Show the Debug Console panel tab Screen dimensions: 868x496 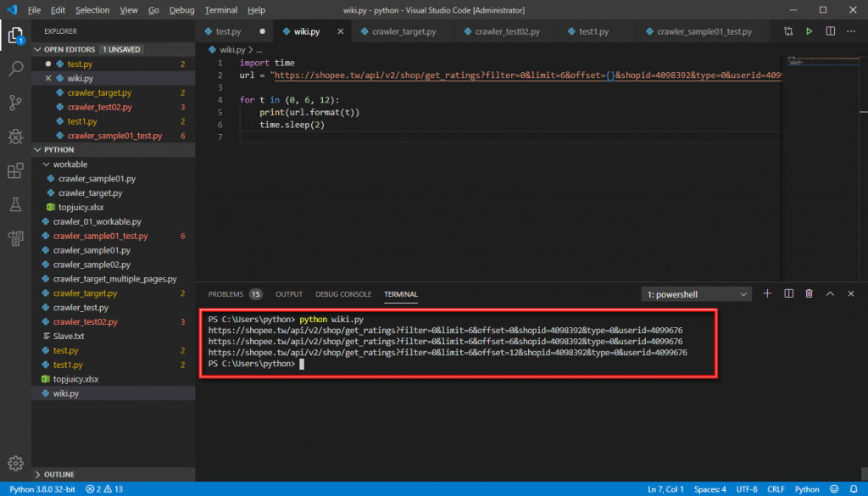click(x=343, y=294)
